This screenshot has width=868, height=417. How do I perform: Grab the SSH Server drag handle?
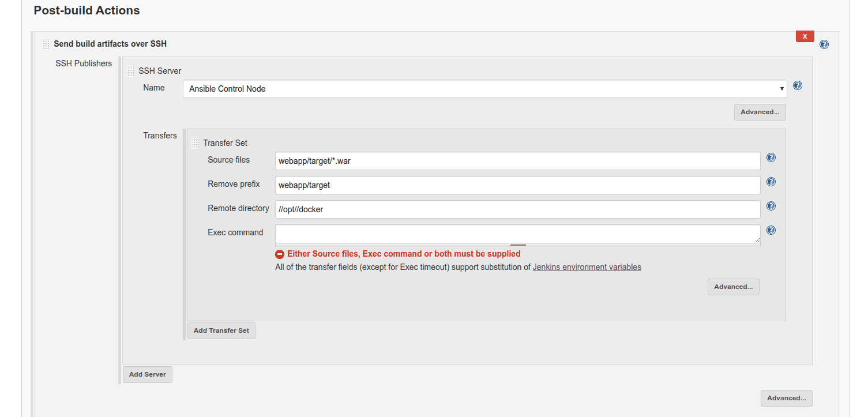pos(131,71)
